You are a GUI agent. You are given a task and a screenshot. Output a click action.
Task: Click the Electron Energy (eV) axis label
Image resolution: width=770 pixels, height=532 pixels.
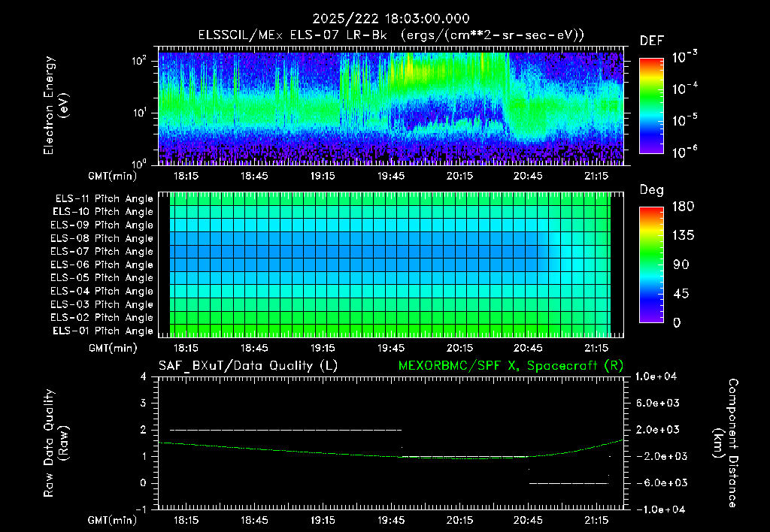56,105
